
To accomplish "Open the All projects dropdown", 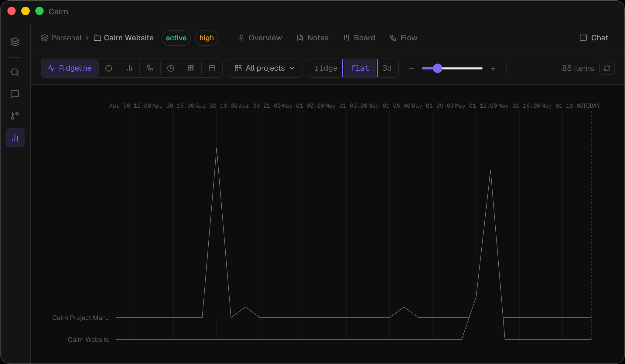I will pos(265,68).
